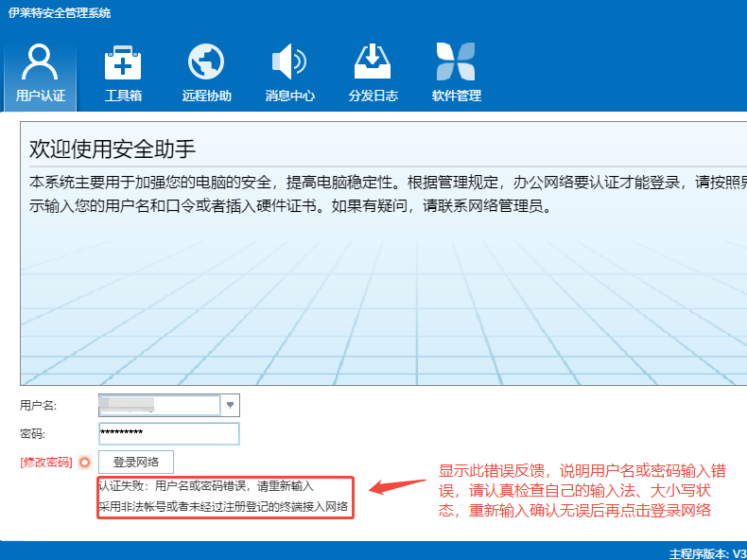
Task: Expand the 用户名 username dropdown arrow
Action: (230, 405)
